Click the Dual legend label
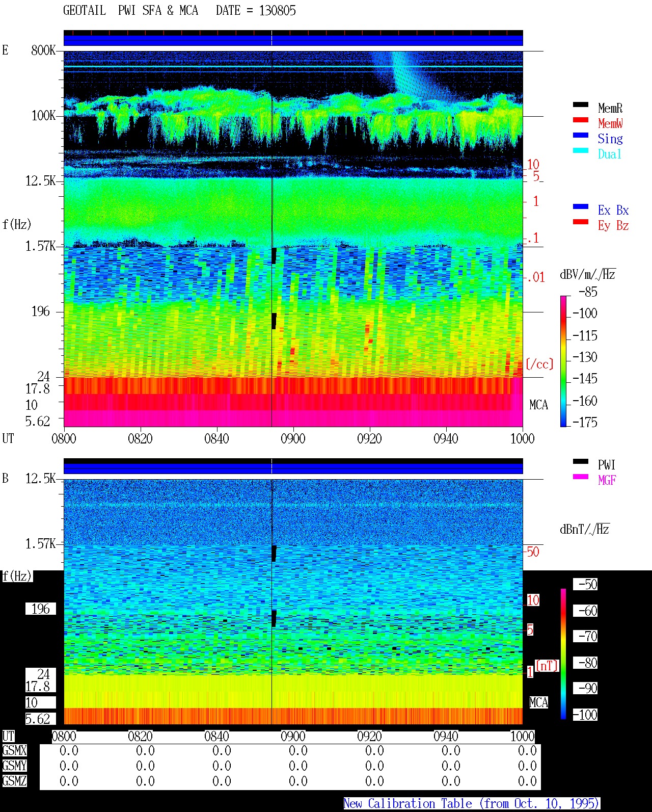 tap(610, 154)
